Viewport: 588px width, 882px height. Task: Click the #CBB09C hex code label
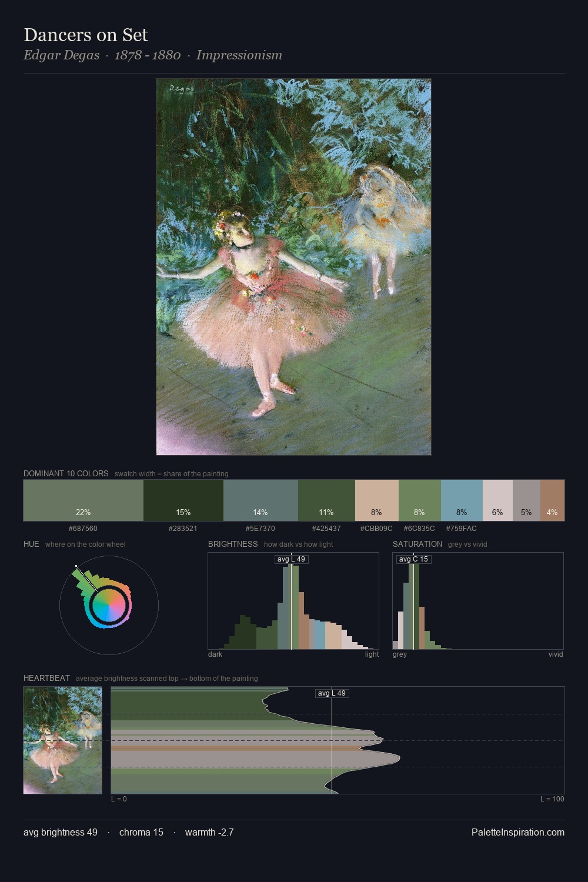pyautogui.click(x=376, y=529)
